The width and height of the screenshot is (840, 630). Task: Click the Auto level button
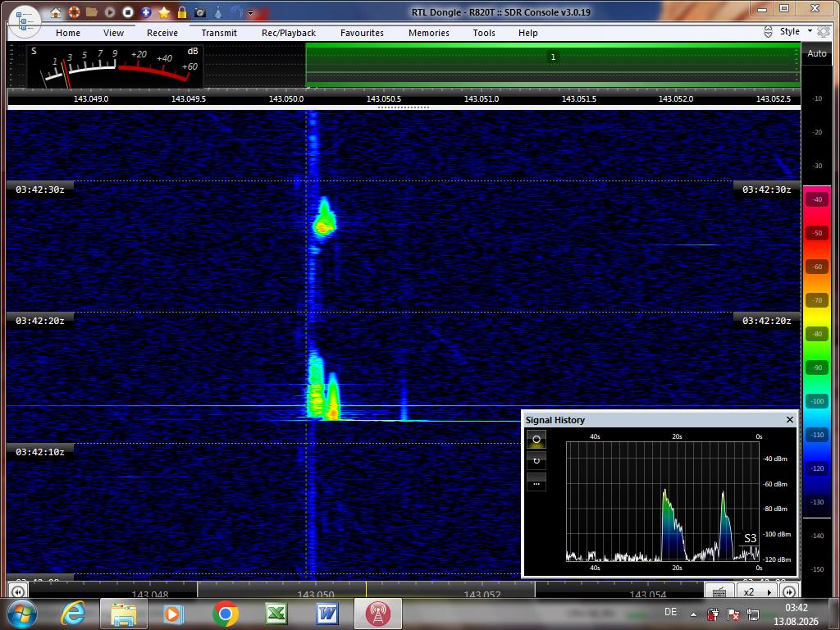[817, 53]
